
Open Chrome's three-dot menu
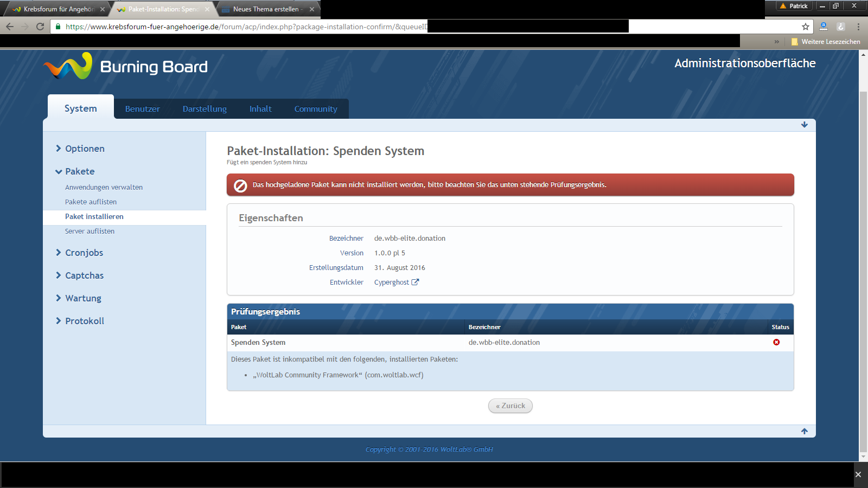[x=858, y=27]
